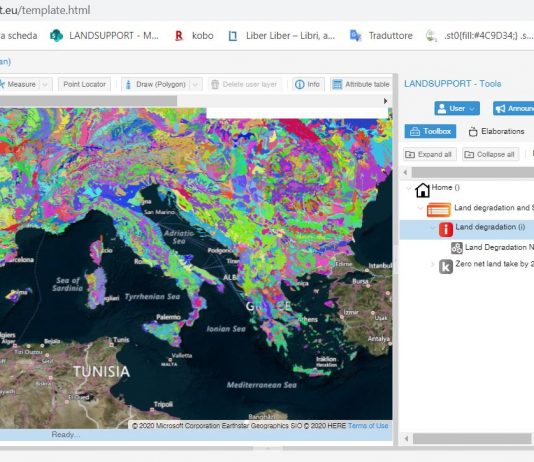The width and height of the screenshot is (534, 462).
Task: Click Collapse all in the tools tree
Action: tap(490, 154)
